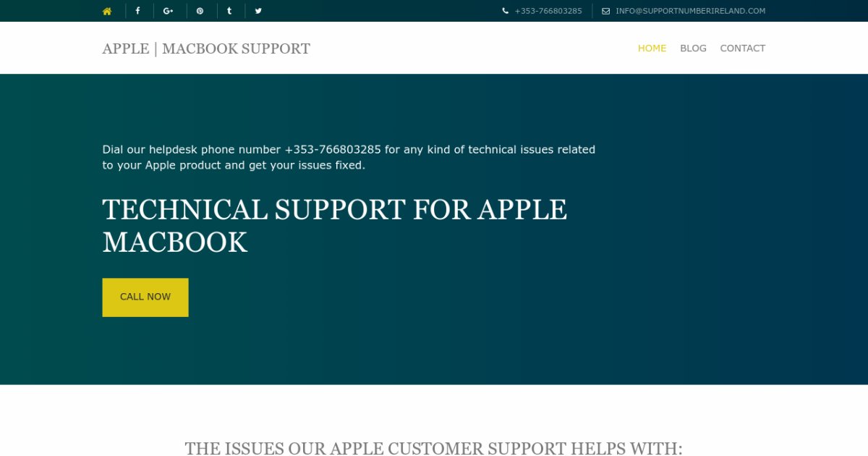Click the top bar phone number +353-766803285
The image size is (868, 456).
[548, 11]
